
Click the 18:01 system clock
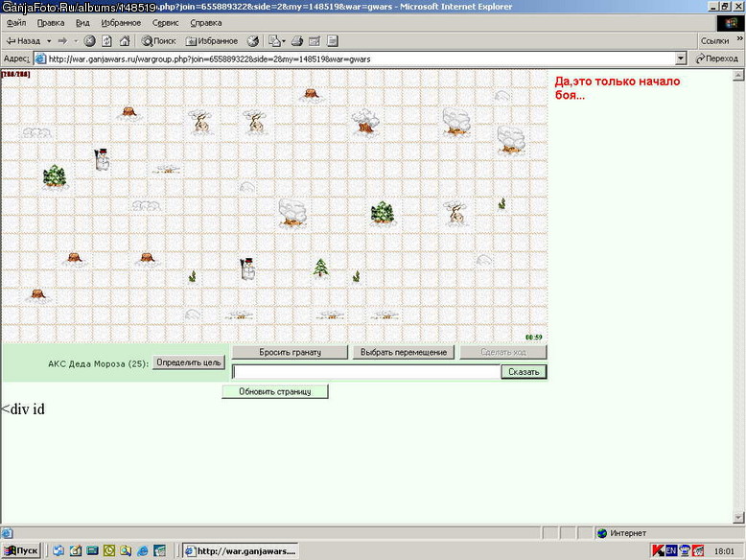(x=724, y=551)
